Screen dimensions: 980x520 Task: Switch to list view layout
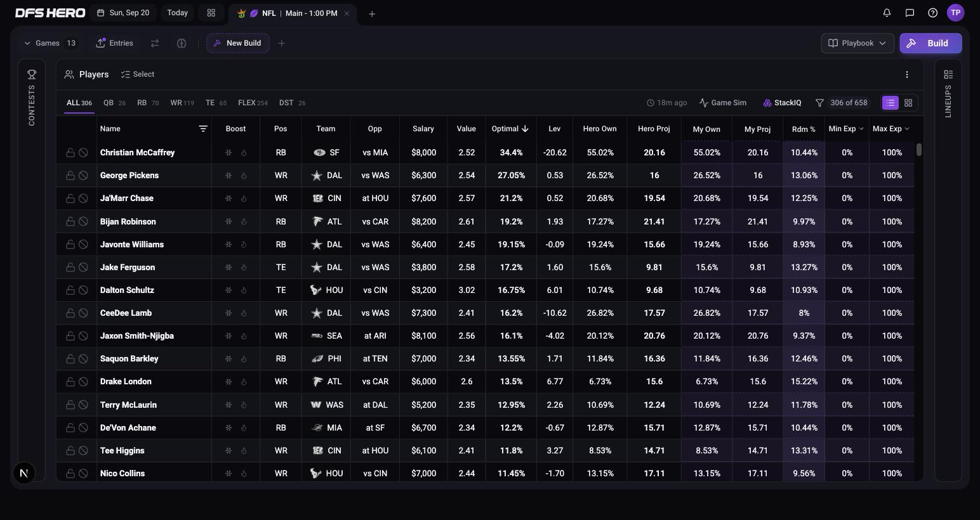point(891,103)
